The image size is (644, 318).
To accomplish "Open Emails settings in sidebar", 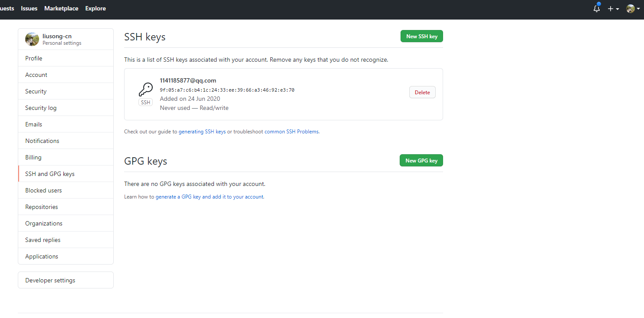I will (x=66, y=124).
